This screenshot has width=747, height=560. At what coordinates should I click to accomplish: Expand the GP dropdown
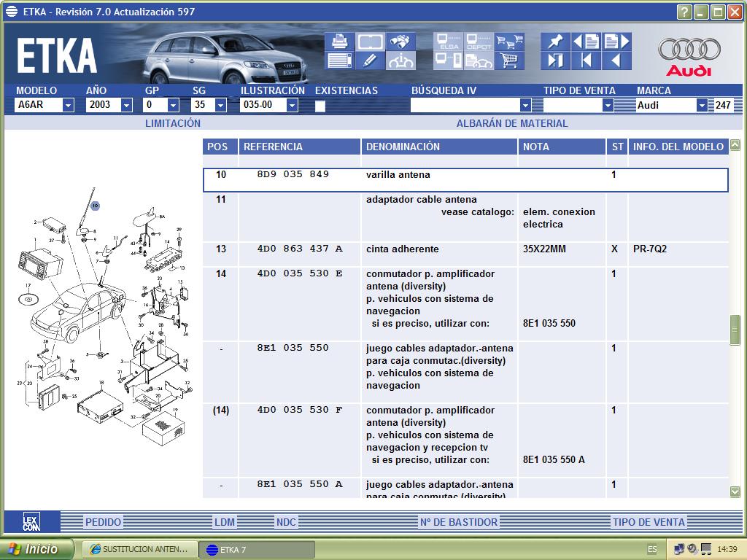174,105
